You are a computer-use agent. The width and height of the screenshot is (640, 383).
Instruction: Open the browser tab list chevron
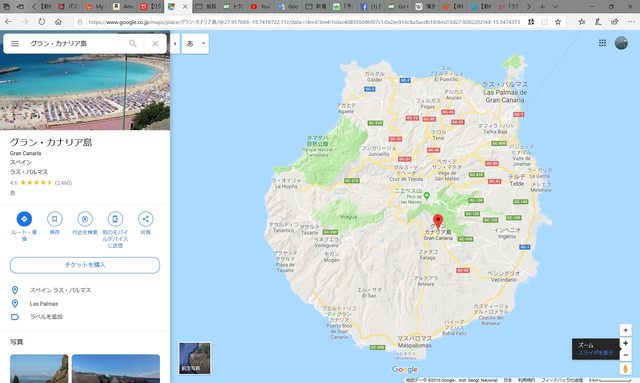coord(555,7)
